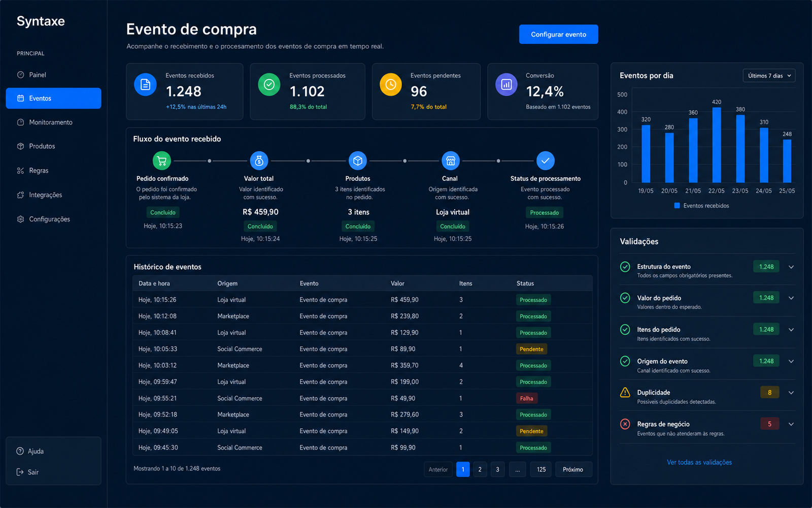The height and width of the screenshot is (508, 812).
Task: Click the Regras de negócio error icon
Action: tap(625, 424)
